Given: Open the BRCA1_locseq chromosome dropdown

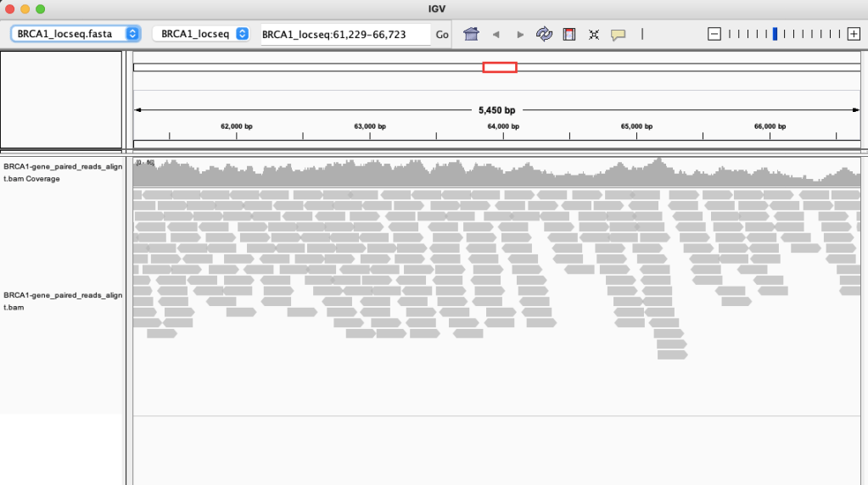Looking at the screenshot, I should point(200,34).
